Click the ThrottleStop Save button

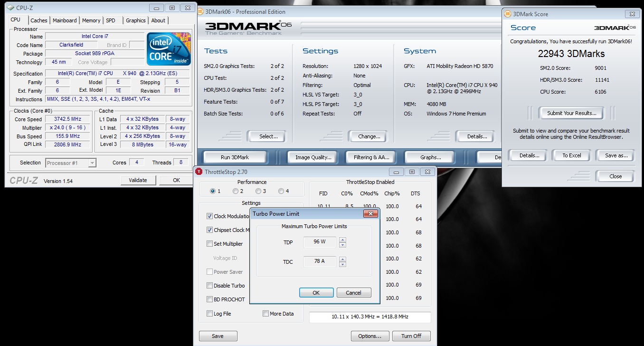pyautogui.click(x=218, y=336)
